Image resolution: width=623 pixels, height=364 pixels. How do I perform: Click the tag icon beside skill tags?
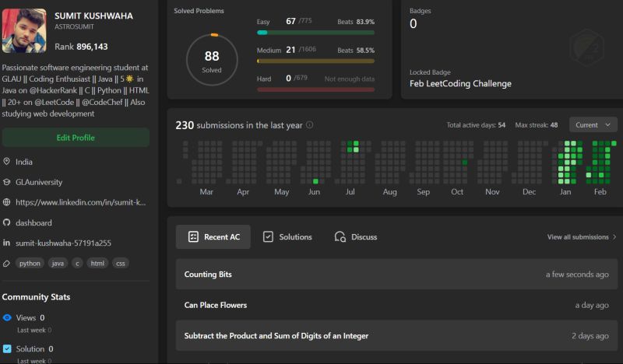6,263
